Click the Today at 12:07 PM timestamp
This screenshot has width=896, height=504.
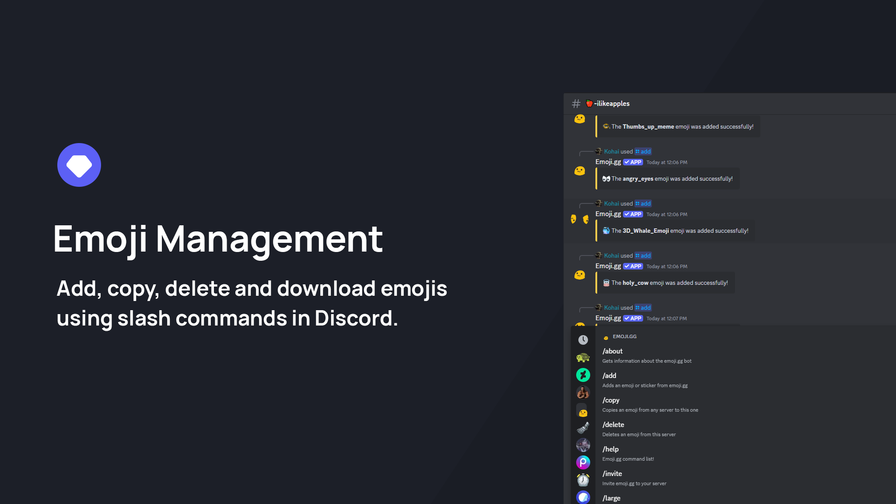[x=667, y=319]
